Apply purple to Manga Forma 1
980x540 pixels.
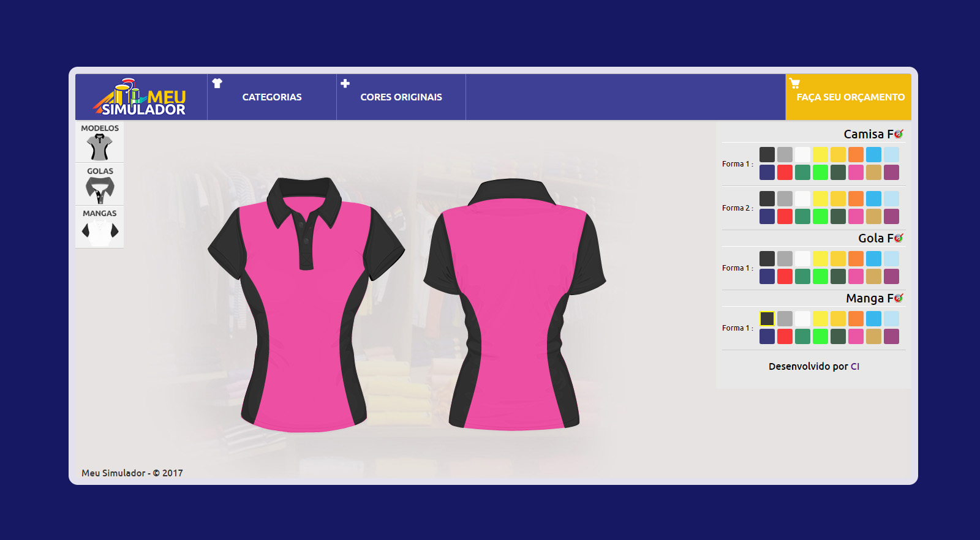tap(891, 336)
